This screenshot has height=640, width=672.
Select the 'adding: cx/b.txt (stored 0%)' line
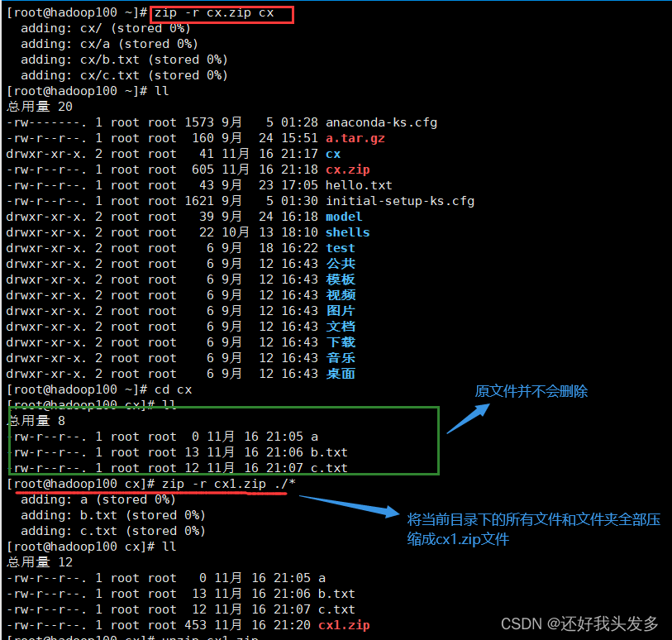[x=124, y=60]
